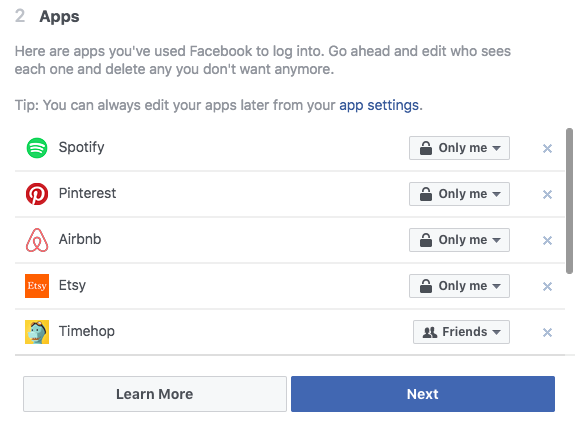This screenshot has height=421, width=581.
Task: Delete Airbnb via its X icon
Action: tap(547, 240)
